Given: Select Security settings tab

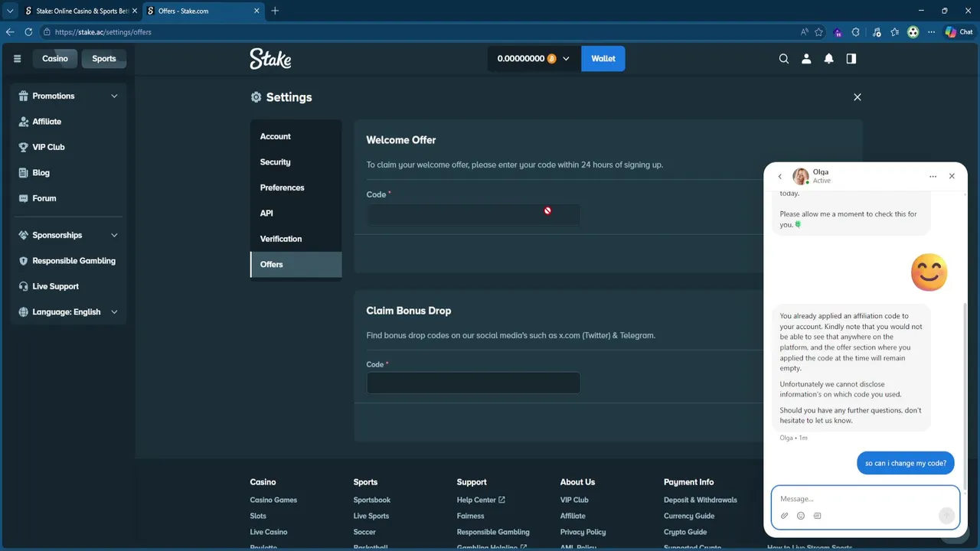Looking at the screenshot, I should (296, 162).
